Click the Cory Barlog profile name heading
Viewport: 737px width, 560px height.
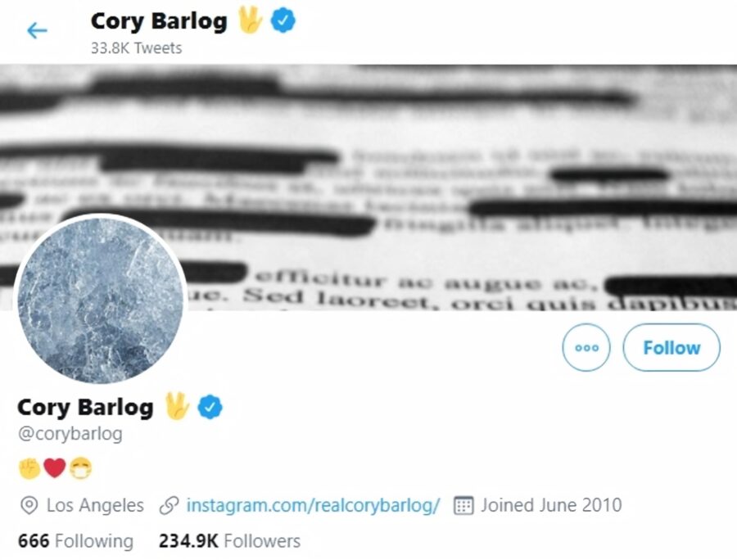coord(85,408)
